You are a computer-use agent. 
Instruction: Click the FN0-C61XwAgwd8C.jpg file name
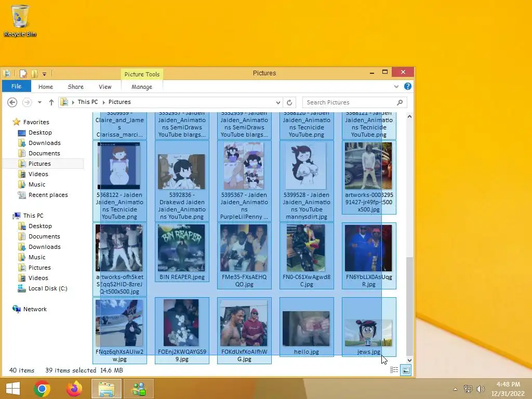click(x=307, y=281)
